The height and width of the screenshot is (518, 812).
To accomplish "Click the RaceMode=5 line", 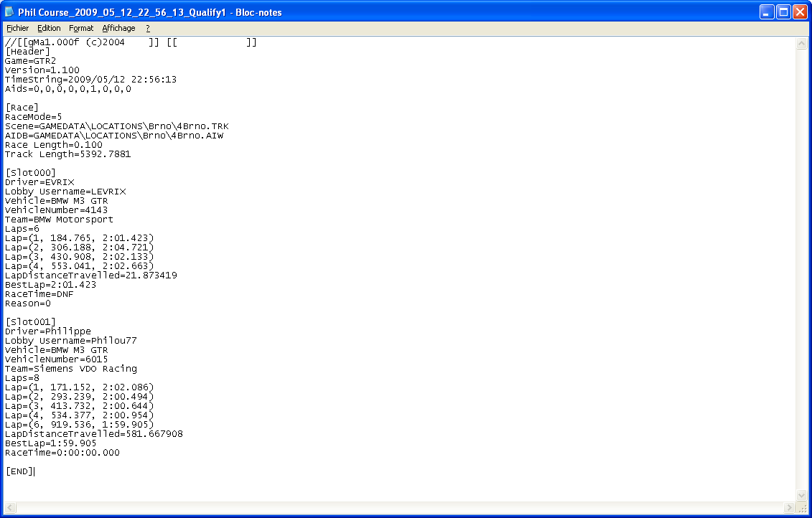I will [33, 117].
